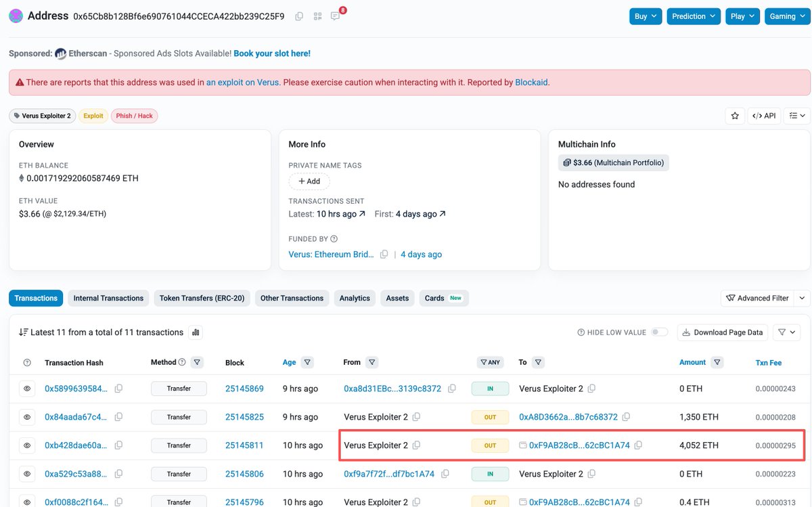This screenshot has width=812, height=507.
Task: Open the comments icon with badge 8
Action: 336,16
